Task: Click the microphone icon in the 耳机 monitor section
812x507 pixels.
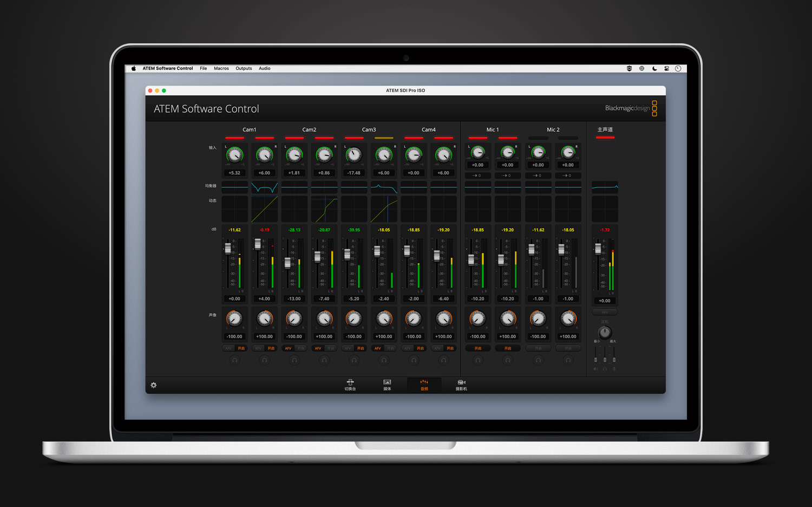Action: point(614,369)
